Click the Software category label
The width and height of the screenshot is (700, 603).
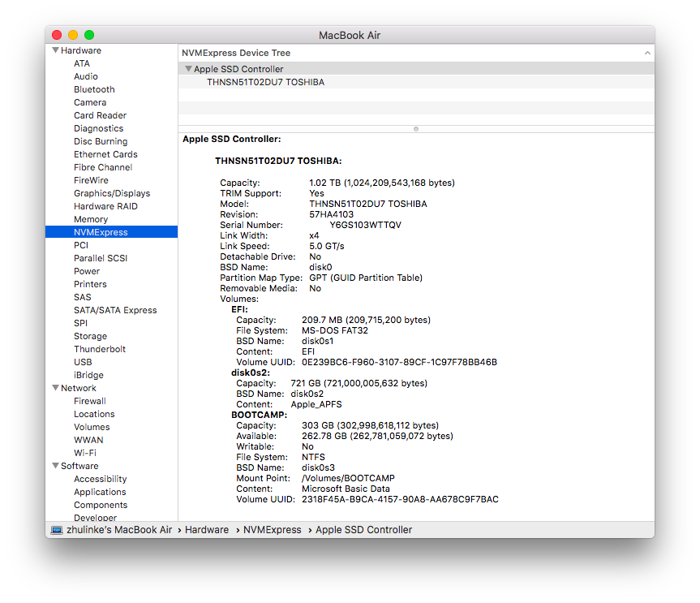coord(79,465)
